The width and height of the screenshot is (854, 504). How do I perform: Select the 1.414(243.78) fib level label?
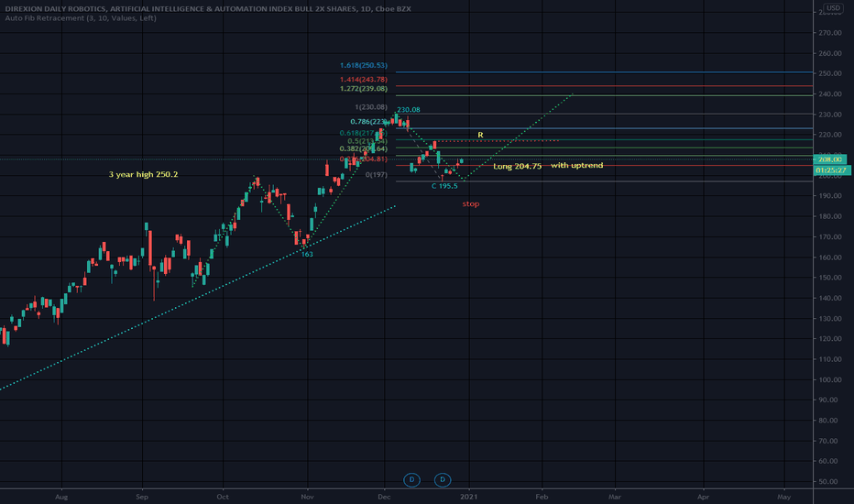[363, 80]
